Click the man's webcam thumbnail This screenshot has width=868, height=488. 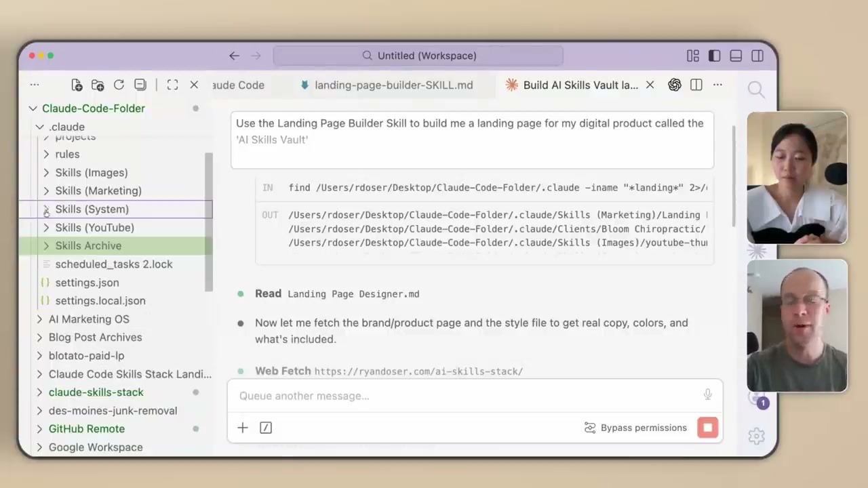coord(797,326)
